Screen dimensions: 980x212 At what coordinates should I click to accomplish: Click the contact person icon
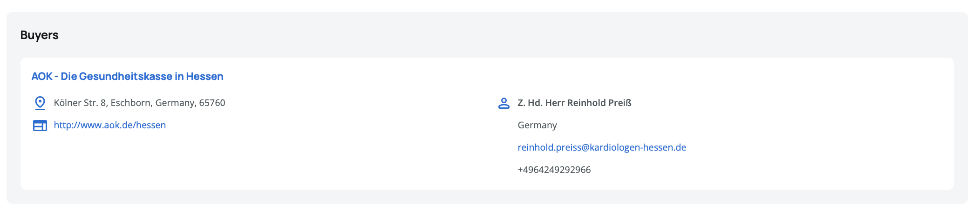point(504,103)
